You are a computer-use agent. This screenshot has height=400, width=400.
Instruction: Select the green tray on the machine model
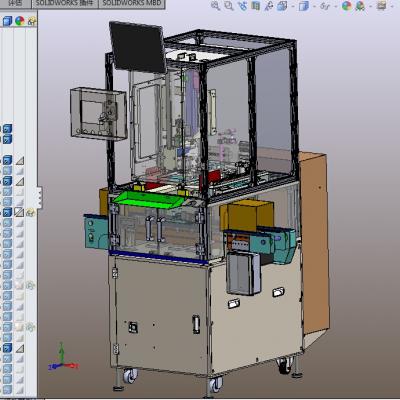point(148,200)
